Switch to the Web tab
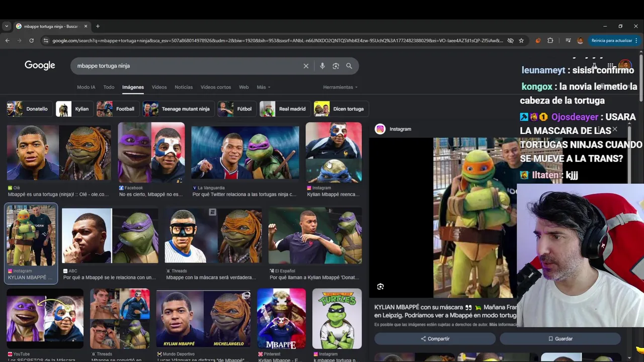The height and width of the screenshot is (362, 644). click(244, 87)
